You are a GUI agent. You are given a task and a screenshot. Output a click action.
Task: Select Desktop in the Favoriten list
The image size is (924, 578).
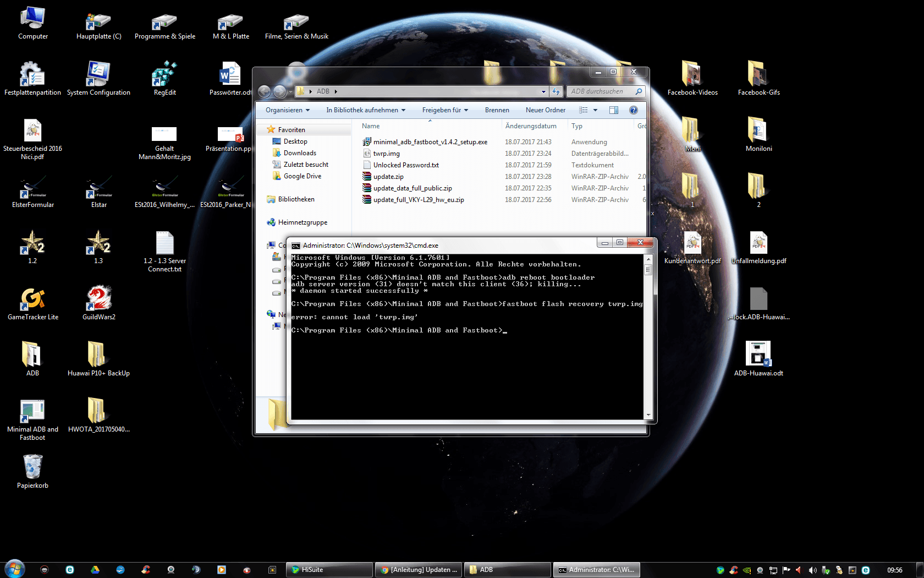click(295, 141)
